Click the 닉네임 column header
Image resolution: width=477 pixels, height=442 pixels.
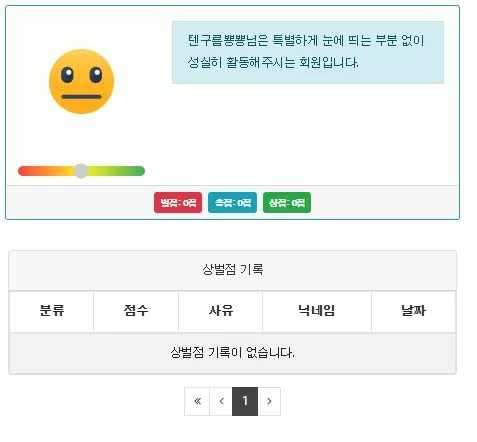[317, 311]
